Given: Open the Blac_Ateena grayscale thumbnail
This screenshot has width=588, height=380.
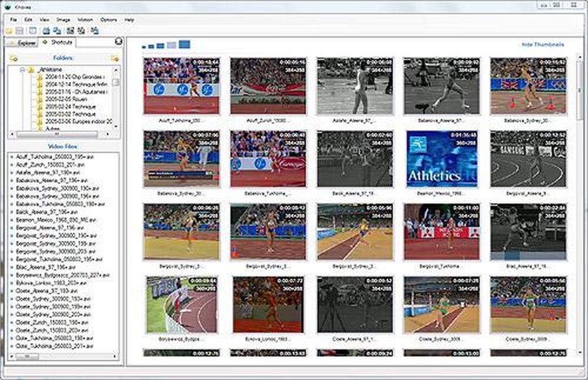Looking at the screenshot, I should (x=529, y=232).
